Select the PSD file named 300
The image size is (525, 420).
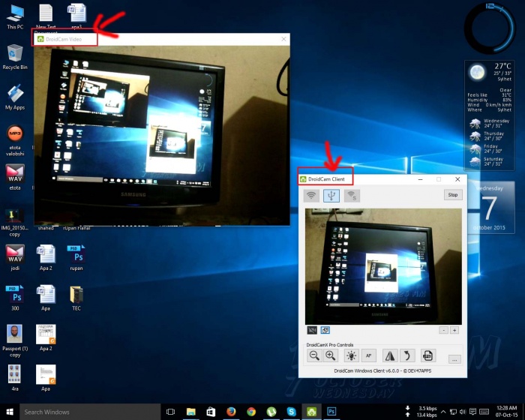click(x=15, y=298)
